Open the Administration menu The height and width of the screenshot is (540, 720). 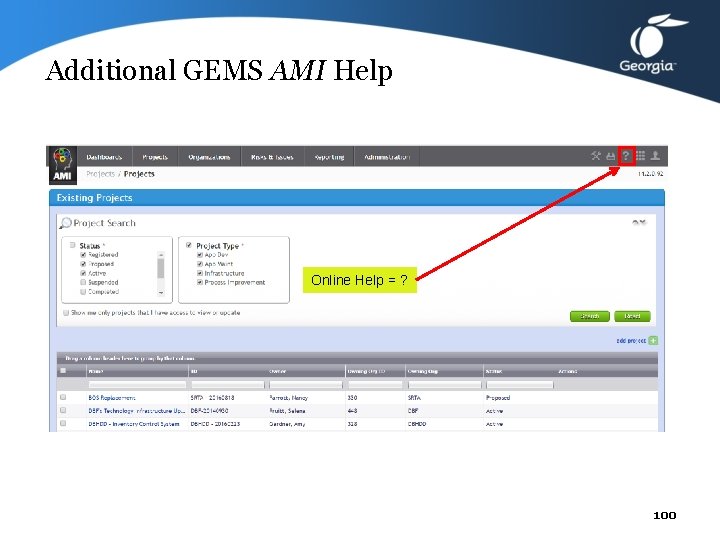pos(387,157)
